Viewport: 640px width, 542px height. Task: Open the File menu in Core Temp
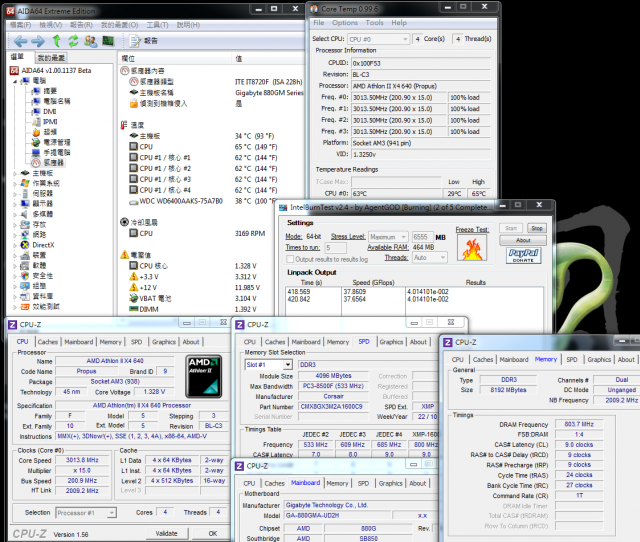coord(318,23)
